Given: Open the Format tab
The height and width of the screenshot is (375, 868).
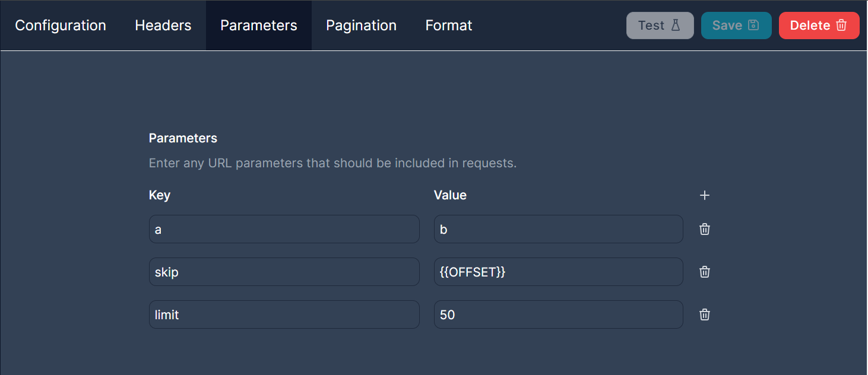Looking at the screenshot, I should [449, 26].
